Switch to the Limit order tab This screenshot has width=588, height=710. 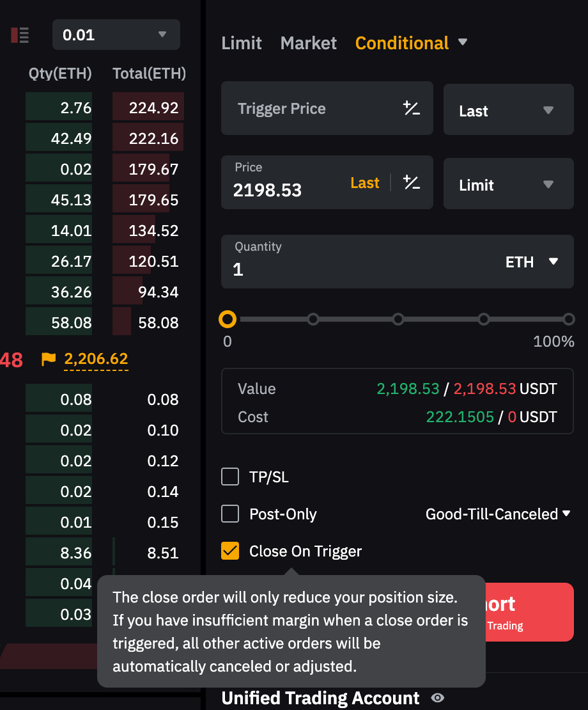coord(242,43)
